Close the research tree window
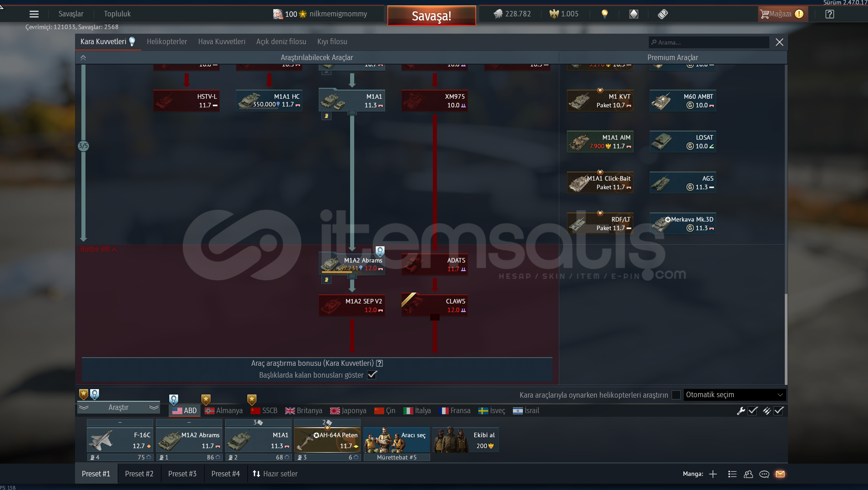This screenshot has height=490, width=868. pos(779,42)
